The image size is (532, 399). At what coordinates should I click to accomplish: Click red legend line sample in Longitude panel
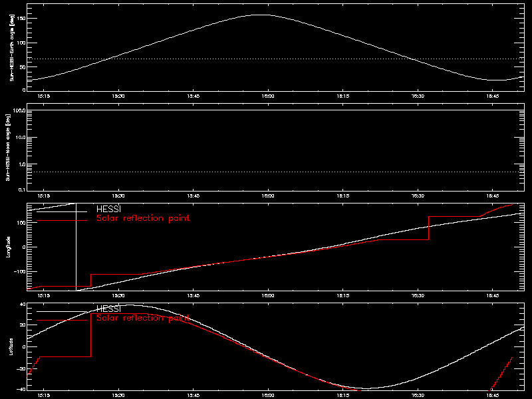(62, 221)
